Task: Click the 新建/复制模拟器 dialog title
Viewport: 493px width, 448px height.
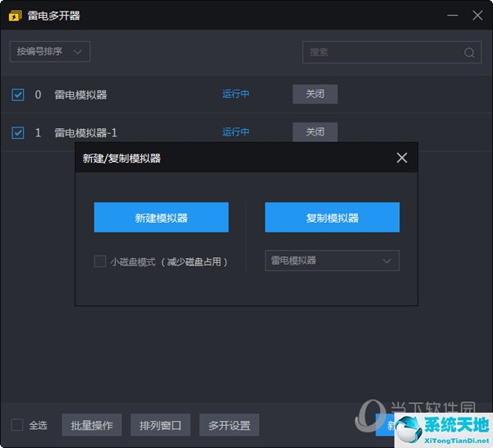Action: 122,159
